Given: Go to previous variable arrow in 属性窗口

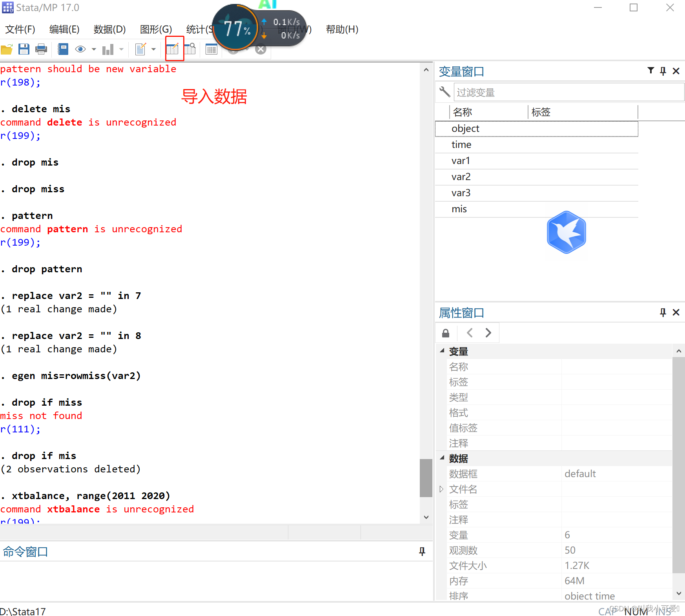Looking at the screenshot, I should click(470, 333).
